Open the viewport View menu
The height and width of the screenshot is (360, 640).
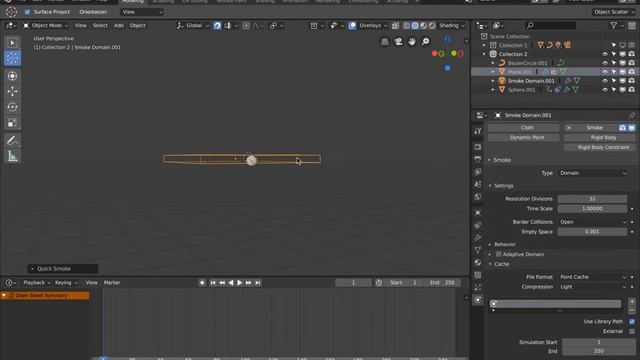pyautogui.click(x=80, y=26)
